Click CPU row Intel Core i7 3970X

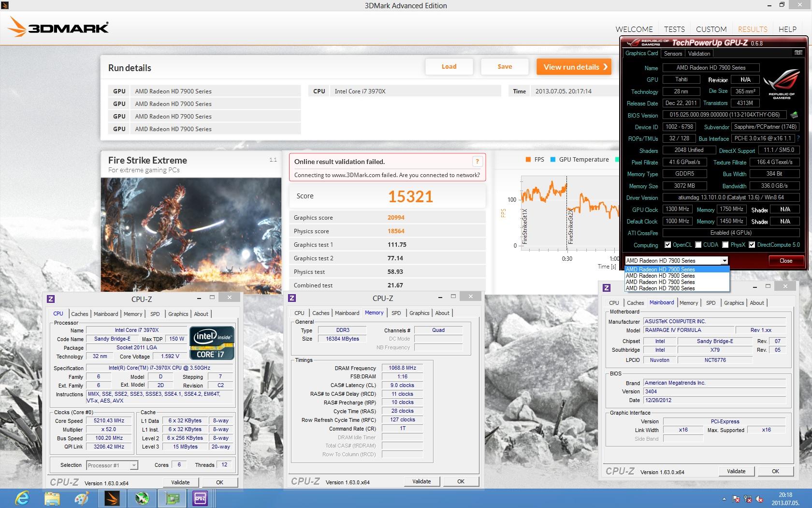click(405, 91)
